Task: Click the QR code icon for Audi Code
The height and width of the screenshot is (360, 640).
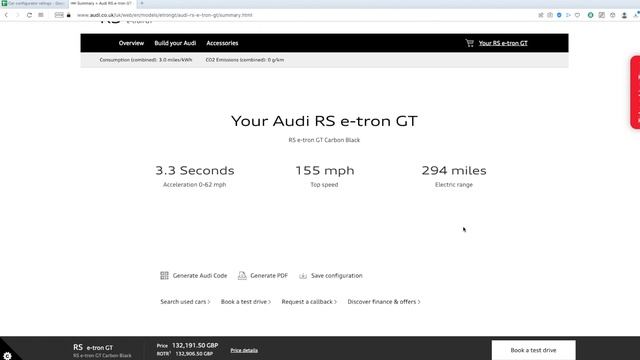Action: pyautogui.click(x=164, y=276)
